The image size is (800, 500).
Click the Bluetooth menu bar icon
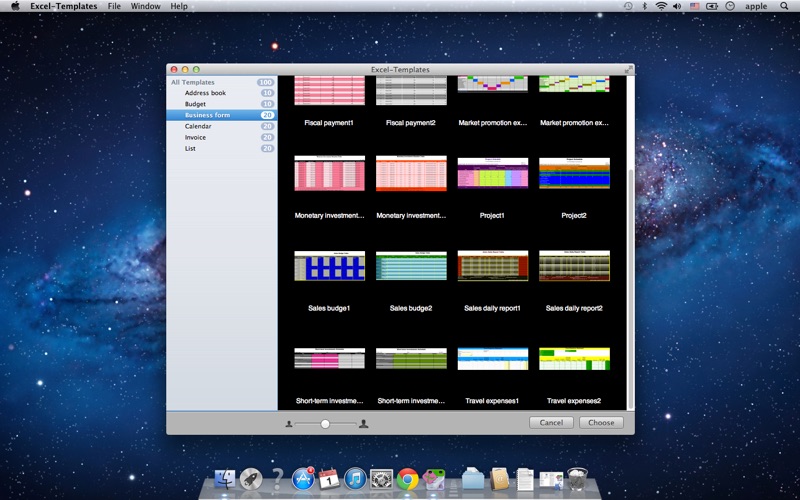click(x=644, y=6)
